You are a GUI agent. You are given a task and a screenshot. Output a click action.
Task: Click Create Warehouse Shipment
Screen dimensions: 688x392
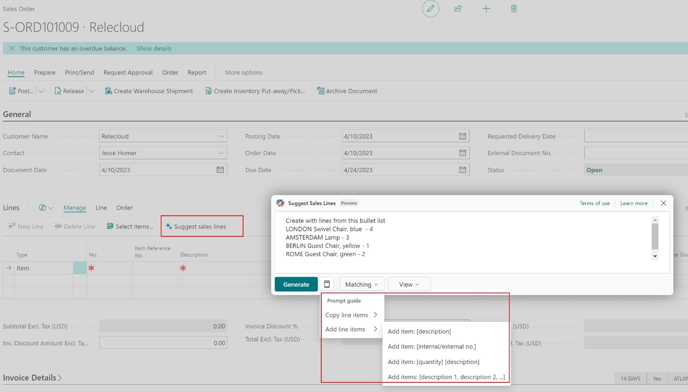point(149,91)
